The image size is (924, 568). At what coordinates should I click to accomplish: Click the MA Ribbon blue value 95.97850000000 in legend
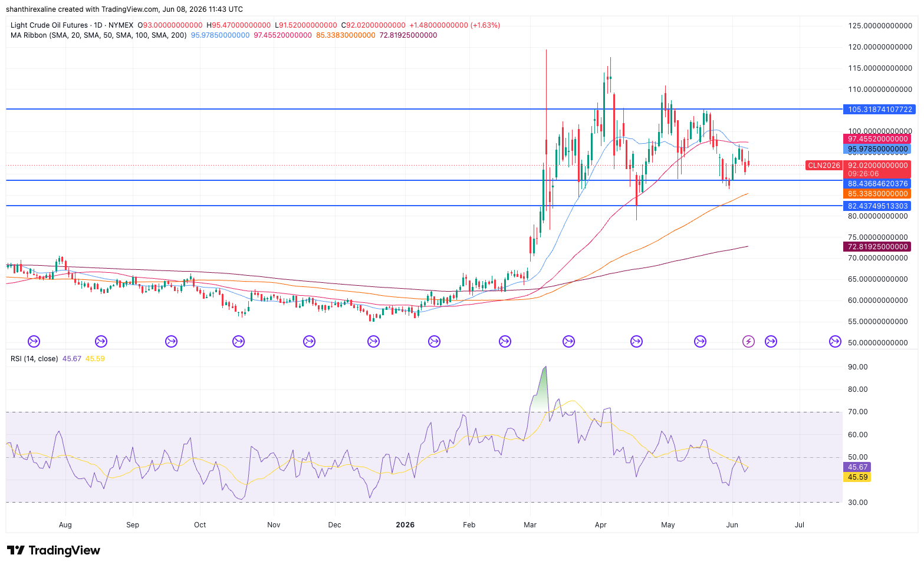220,35
